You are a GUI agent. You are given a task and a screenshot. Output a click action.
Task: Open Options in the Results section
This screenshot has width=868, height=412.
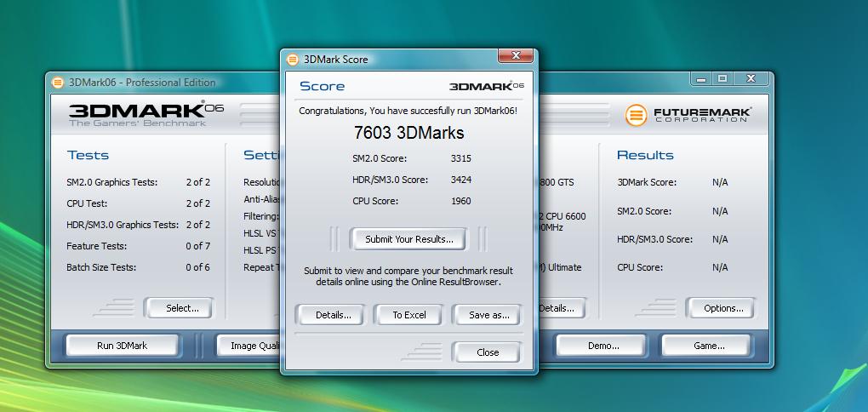pos(723,308)
